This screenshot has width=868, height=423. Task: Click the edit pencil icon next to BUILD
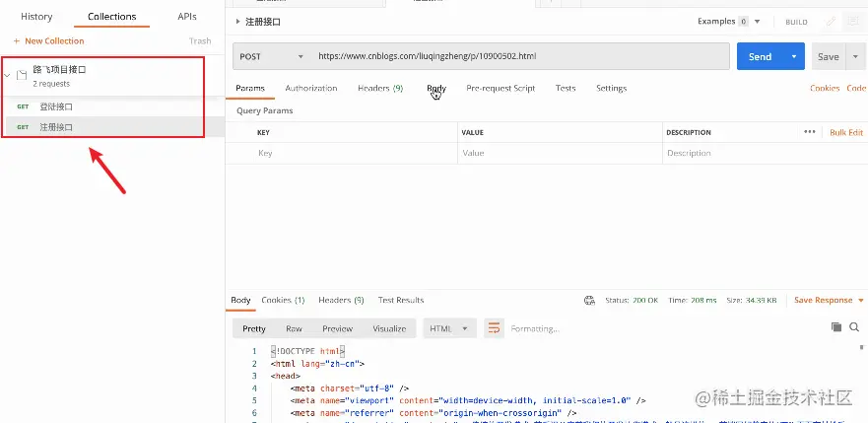click(x=831, y=22)
